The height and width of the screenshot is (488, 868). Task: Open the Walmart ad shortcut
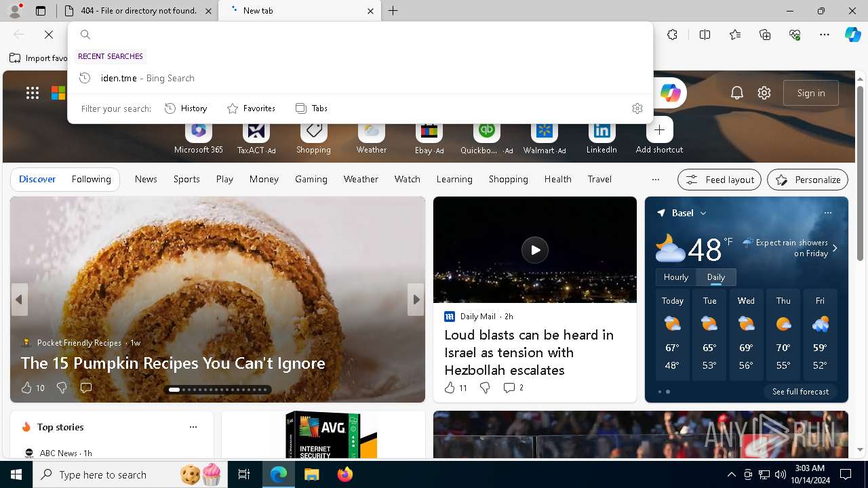coord(545,138)
